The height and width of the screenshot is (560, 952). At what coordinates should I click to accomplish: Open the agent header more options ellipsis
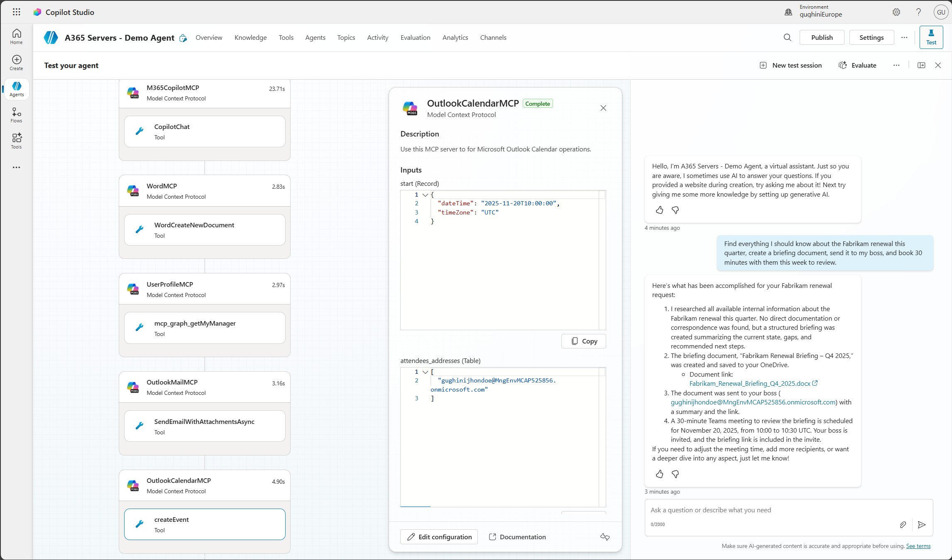coord(904,37)
